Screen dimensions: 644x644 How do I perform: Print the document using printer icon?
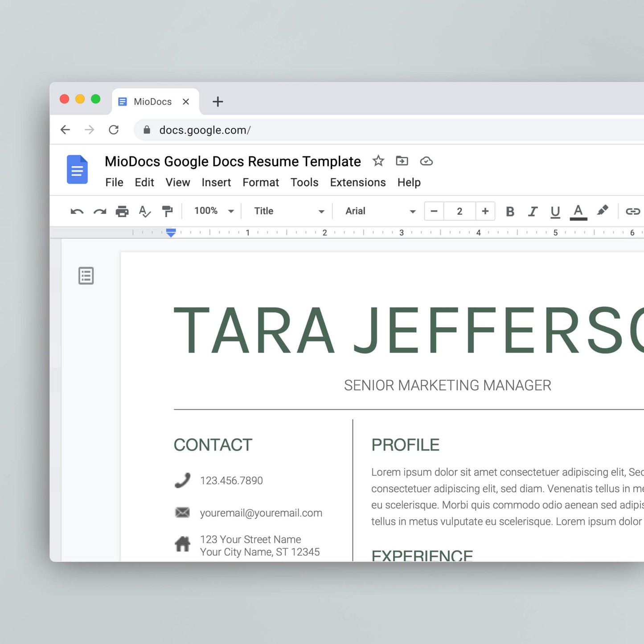pos(122,211)
